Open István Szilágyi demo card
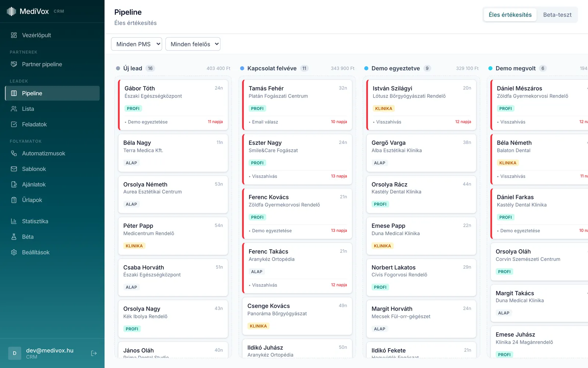This screenshot has height=368, width=588. [421, 105]
